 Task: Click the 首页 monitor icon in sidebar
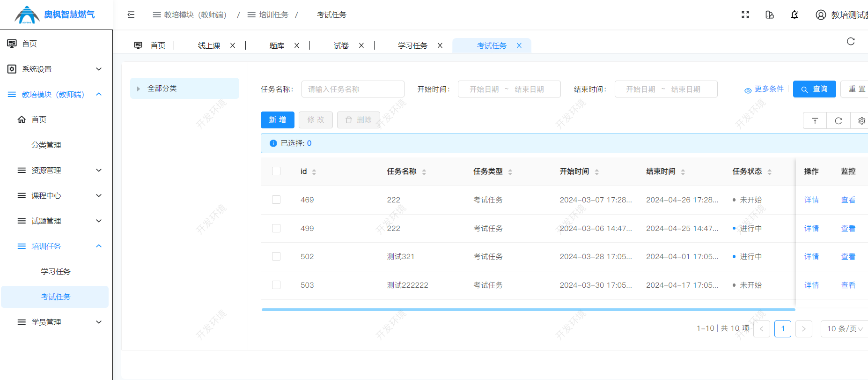pos(12,44)
